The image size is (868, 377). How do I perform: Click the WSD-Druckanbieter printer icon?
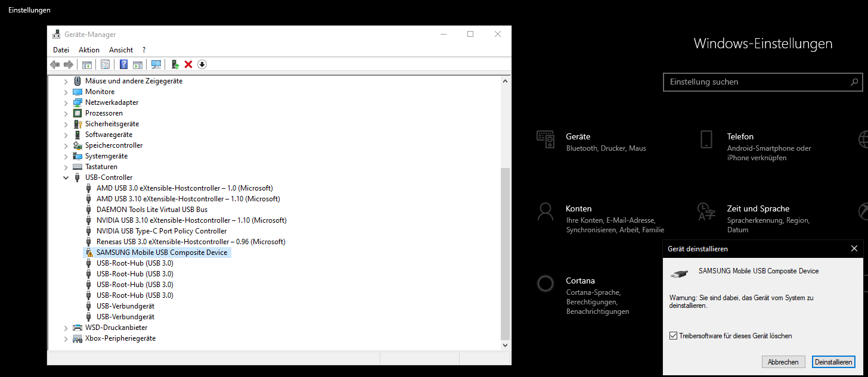[x=77, y=328]
